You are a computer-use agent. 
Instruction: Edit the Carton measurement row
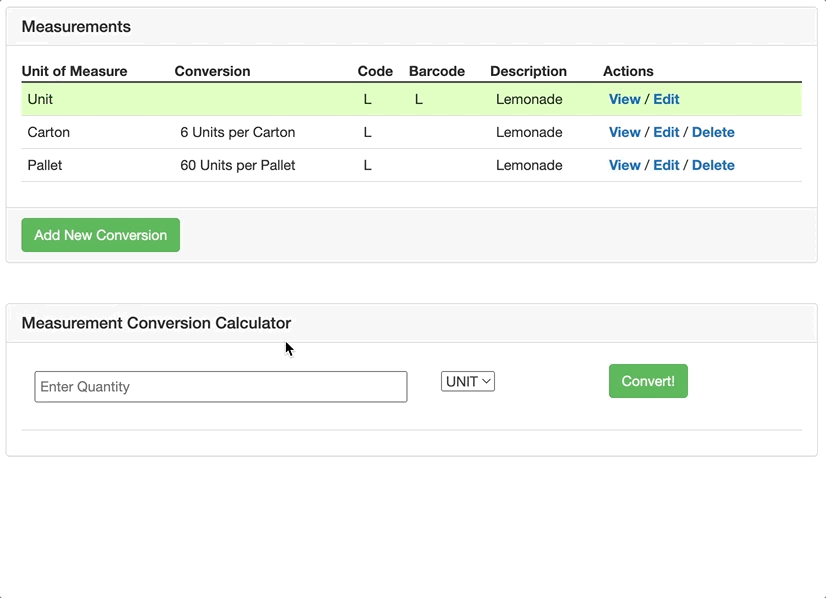click(x=666, y=132)
